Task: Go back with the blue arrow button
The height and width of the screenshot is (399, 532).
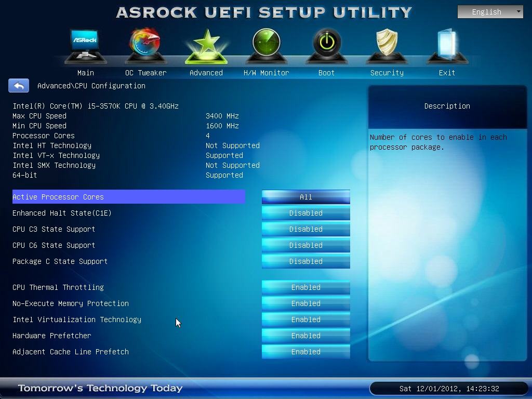Action: (x=19, y=86)
